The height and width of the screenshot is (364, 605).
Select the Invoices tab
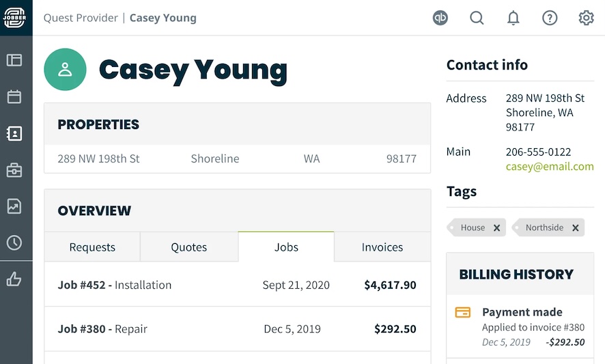(x=382, y=247)
